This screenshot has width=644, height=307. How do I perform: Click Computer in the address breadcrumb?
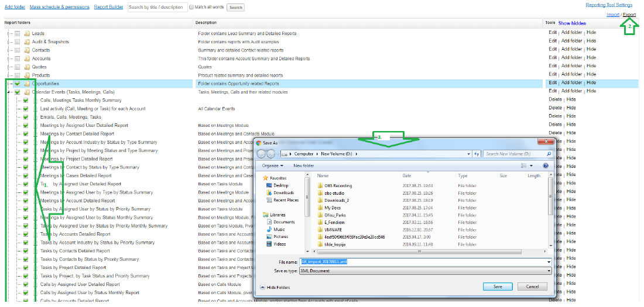click(x=303, y=154)
